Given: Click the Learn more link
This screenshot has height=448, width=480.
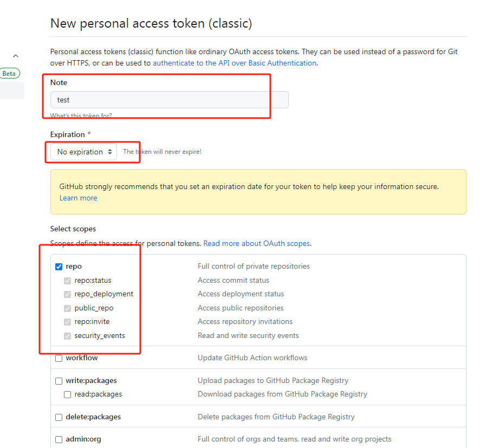Looking at the screenshot, I should pos(78,198).
